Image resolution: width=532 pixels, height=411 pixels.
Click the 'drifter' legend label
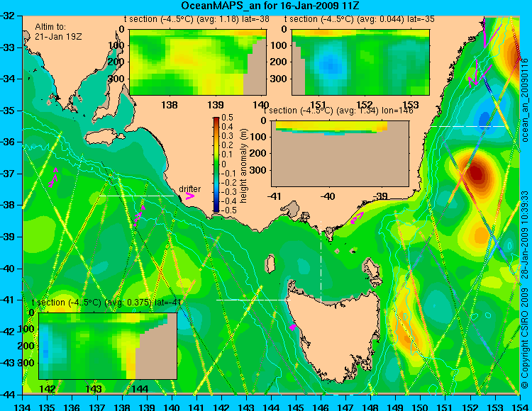click(189, 189)
